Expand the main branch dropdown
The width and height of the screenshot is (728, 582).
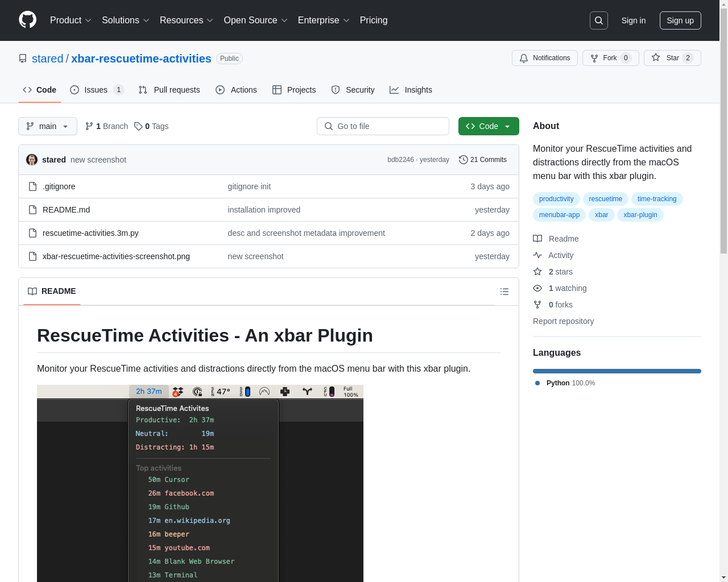48,126
